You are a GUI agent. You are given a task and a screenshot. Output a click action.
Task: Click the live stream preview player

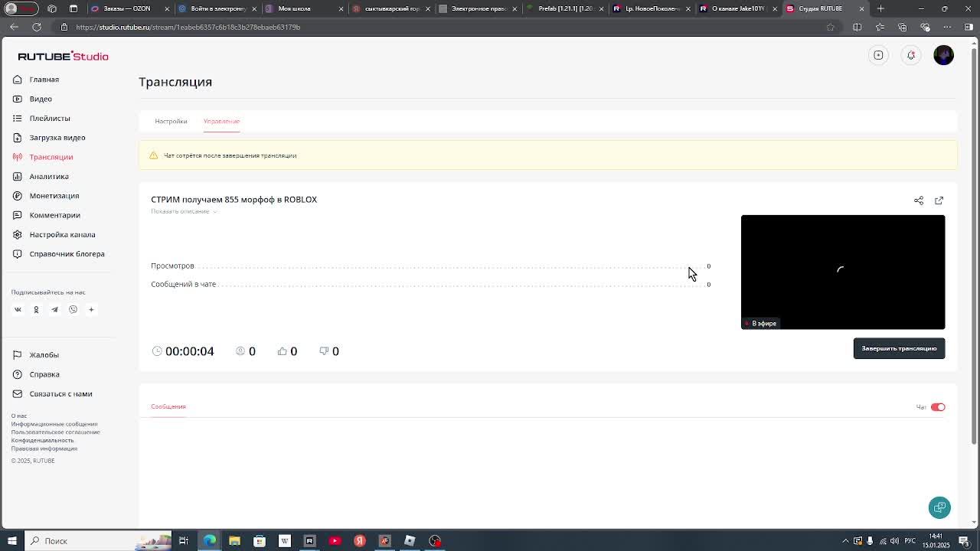(x=843, y=272)
